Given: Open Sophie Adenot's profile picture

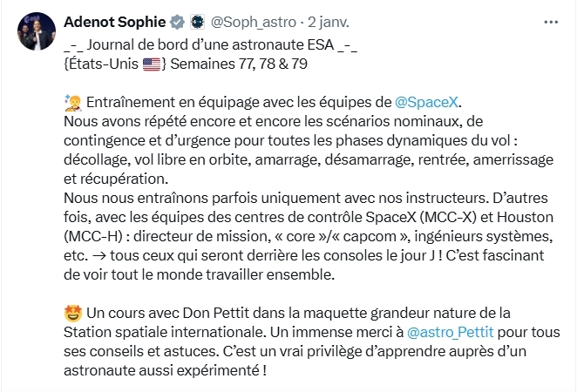Looking at the screenshot, I should pos(36,30).
